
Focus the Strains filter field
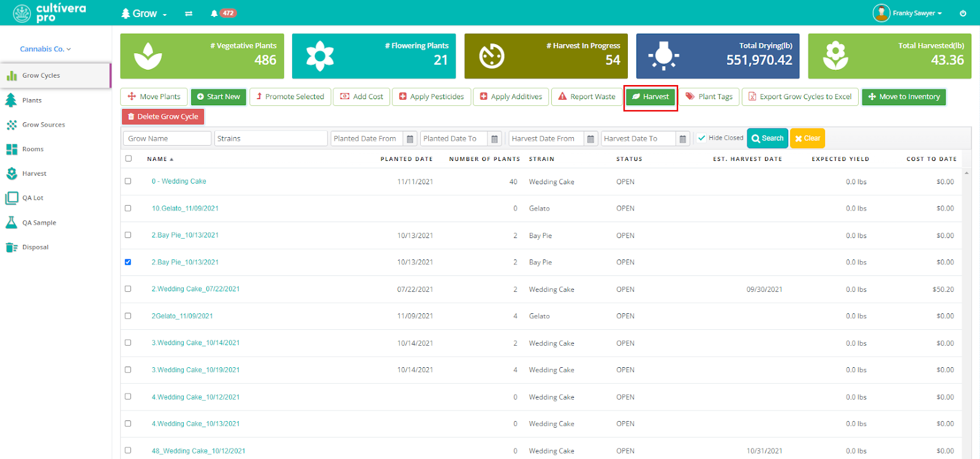[271, 138]
